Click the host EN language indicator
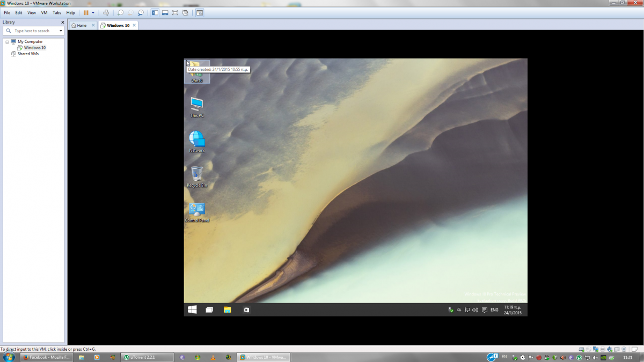 (x=504, y=356)
